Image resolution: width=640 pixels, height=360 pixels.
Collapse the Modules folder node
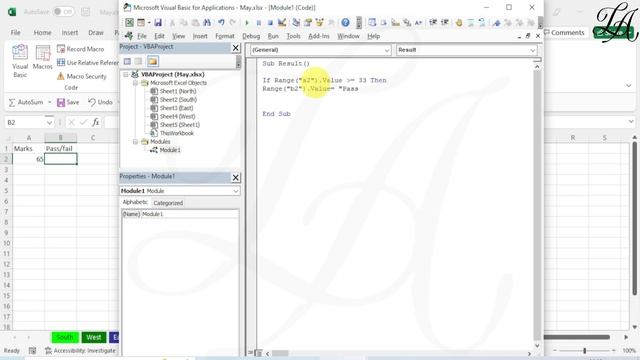point(135,142)
